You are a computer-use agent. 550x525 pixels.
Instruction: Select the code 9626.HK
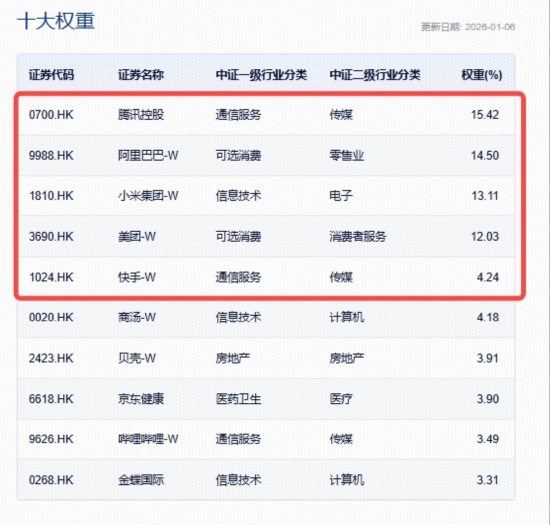point(51,439)
